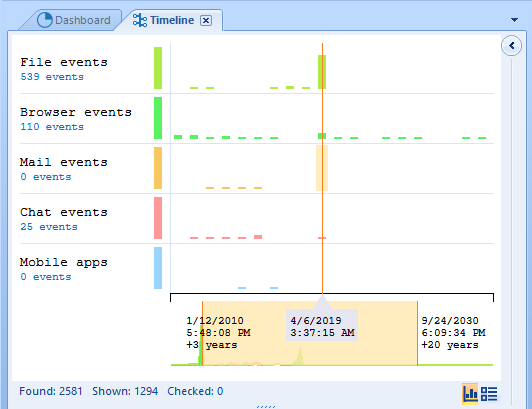Viewport: 532px width, 409px height.
Task: Click the right range handle near 9/24/2030
Action: coord(417,333)
